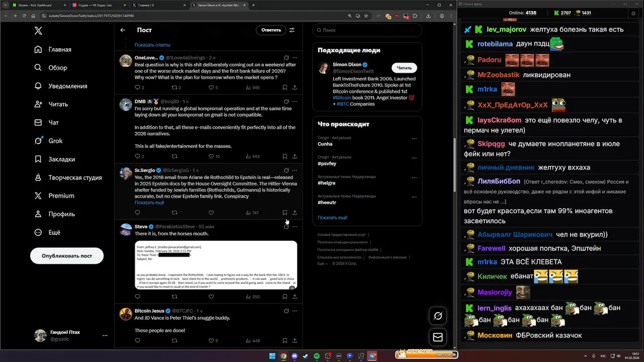Image resolution: width=644 pixels, height=362 pixels.
Task: Open Закладки bookmarks
Action: tap(54, 159)
